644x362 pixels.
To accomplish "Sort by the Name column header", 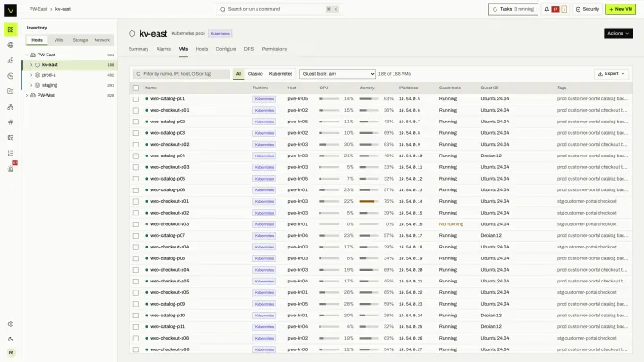I will 150,88.
